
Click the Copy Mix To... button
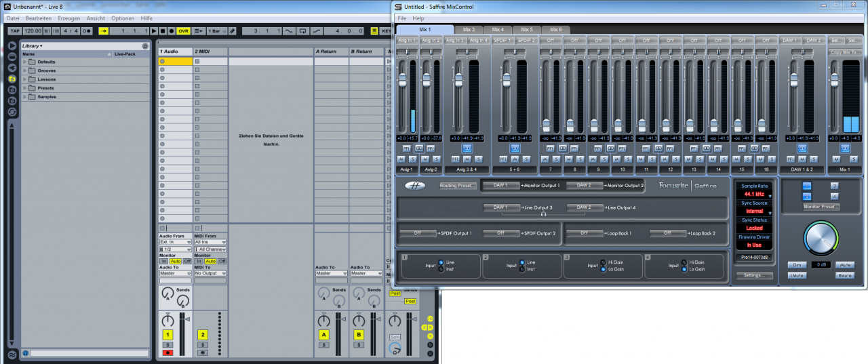click(845, 52)
